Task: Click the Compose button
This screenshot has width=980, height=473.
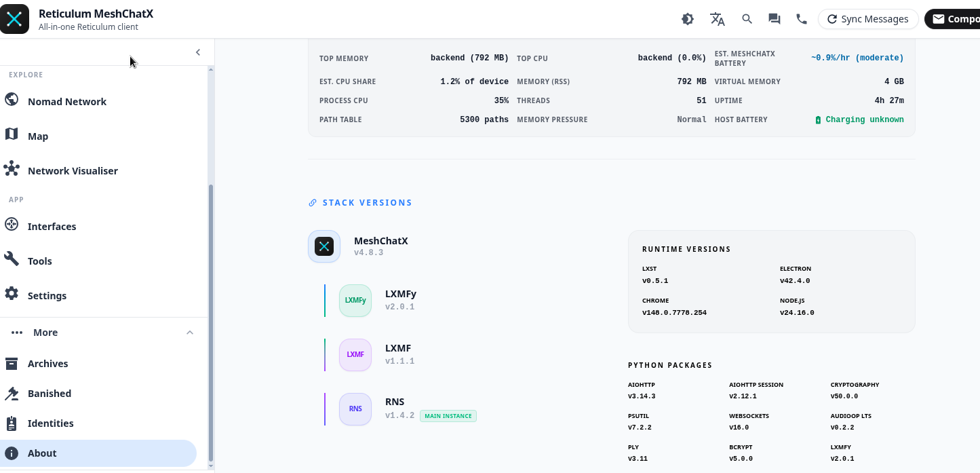Action: (953, 19)
